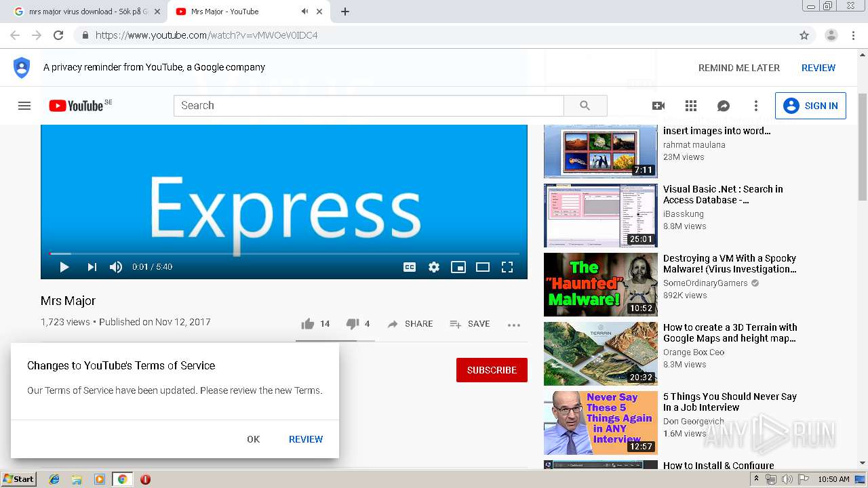The width and height of the screenshot is (868, 488).
Task: Click the magnifier search button
Action: click(585, 106)
